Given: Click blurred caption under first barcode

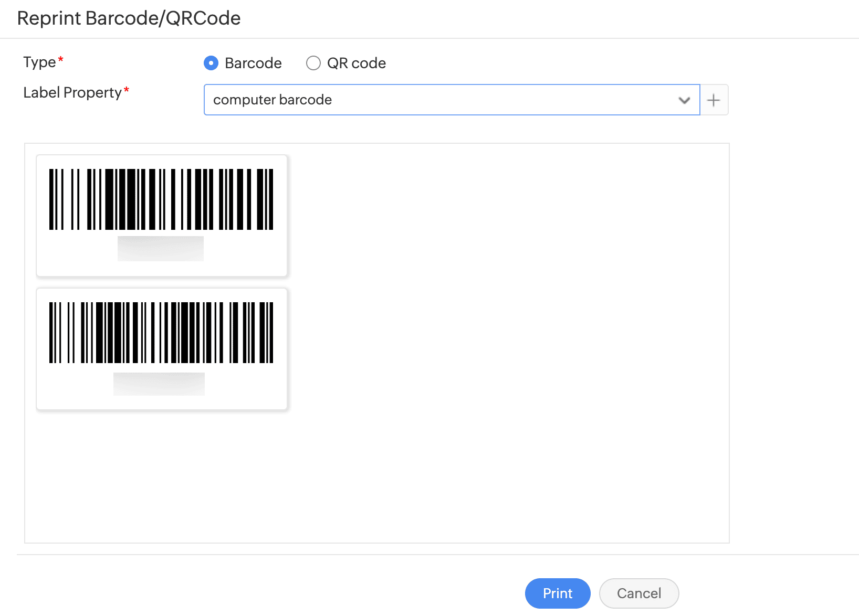Looking at the screenshot, I should pos(161,249).
